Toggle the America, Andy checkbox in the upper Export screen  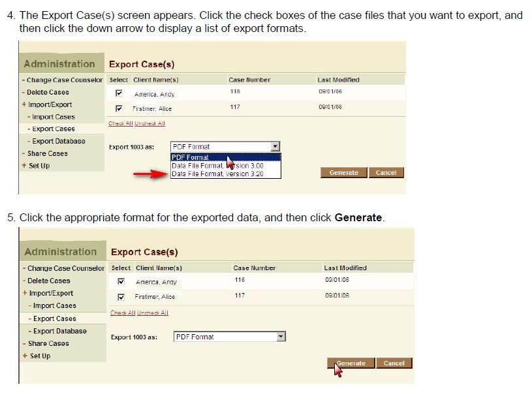click(119, 93)
